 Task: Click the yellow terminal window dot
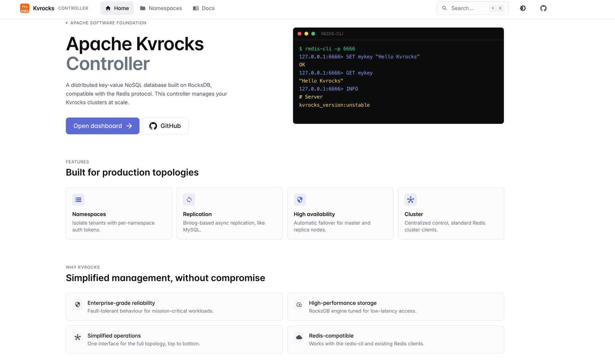pos(306,34)
